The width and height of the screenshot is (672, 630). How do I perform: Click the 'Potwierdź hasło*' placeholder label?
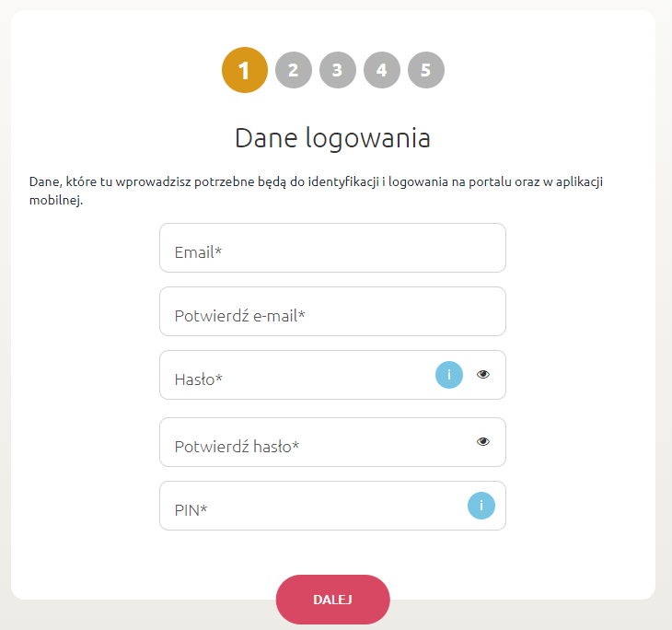(237, 447)
